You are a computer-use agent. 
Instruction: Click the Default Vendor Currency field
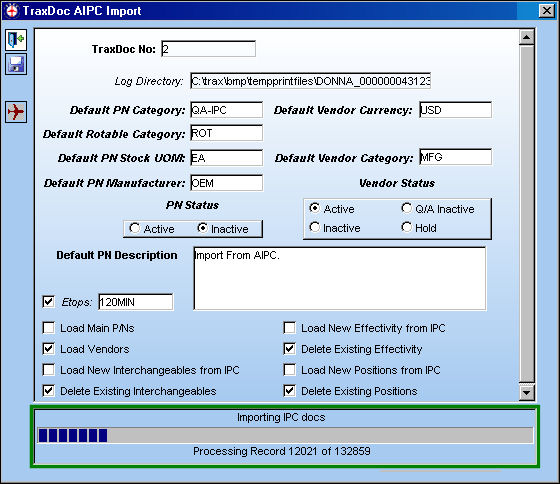tap(455, 110)
